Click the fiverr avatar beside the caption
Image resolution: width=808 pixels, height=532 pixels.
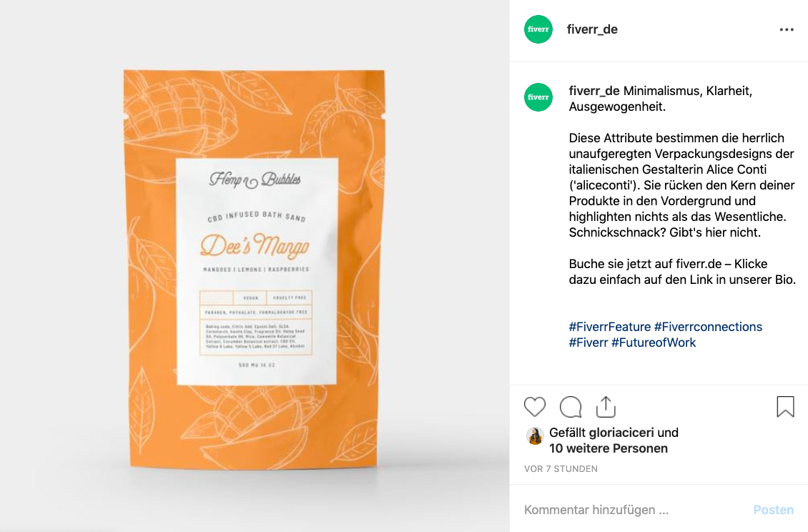[x=538, y=97]
